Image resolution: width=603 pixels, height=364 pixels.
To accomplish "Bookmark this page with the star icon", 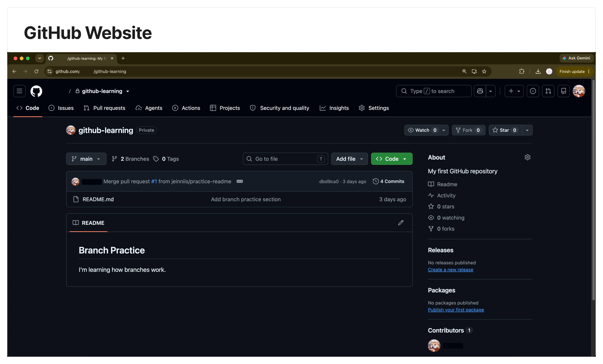I will click(484, 71).
